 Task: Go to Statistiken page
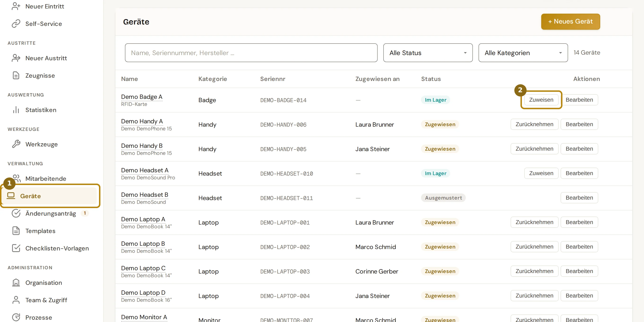[x=41, y=110]
